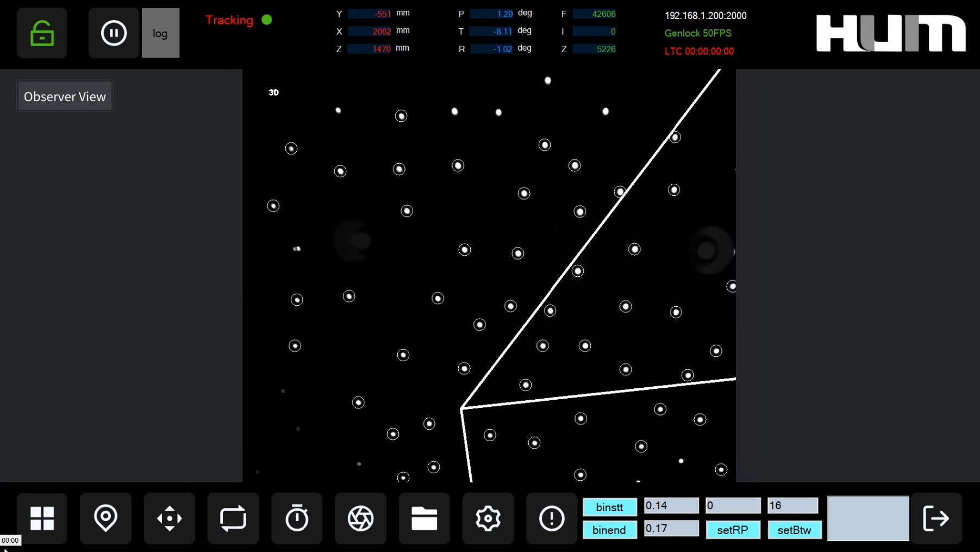Image resolution: width=980 pixels, height=552 pixels.
Task: Click the exclamation alert icon
Action: 551,518
